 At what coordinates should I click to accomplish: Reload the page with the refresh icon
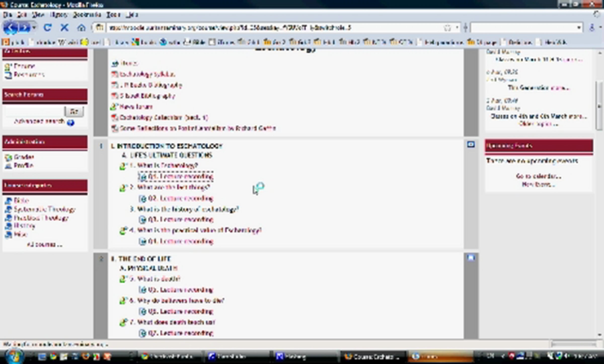(x=48, y=28)
